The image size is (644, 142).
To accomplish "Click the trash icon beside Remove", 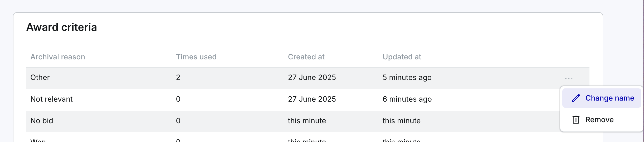I will 576,120.
